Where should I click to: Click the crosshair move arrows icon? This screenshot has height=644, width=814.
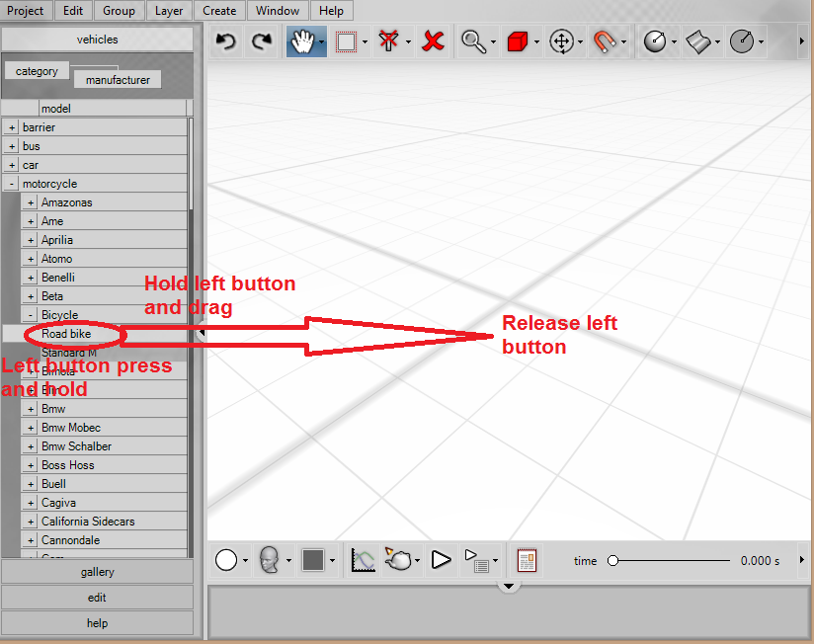tap(562, 41)
